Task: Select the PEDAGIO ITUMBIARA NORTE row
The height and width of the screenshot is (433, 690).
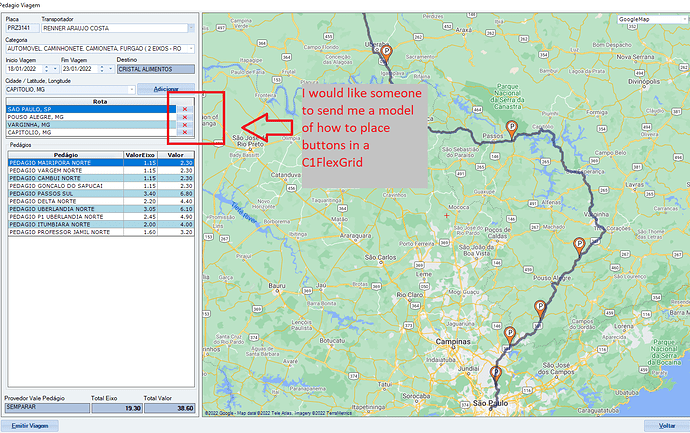Action: [x=101, y=224]
